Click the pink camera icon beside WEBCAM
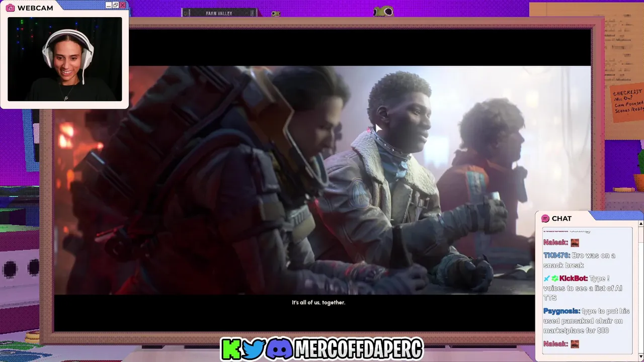 pyautogui.click(x=10, y=8)
